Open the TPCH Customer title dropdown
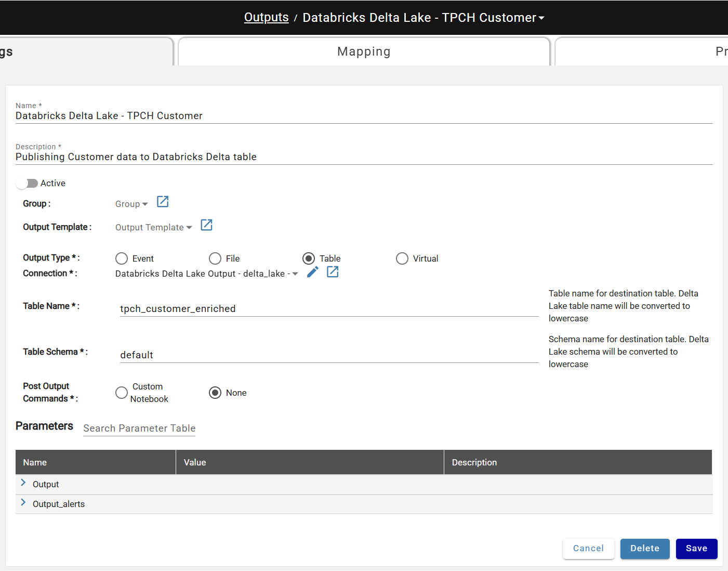728x571 pixels. 541,17
